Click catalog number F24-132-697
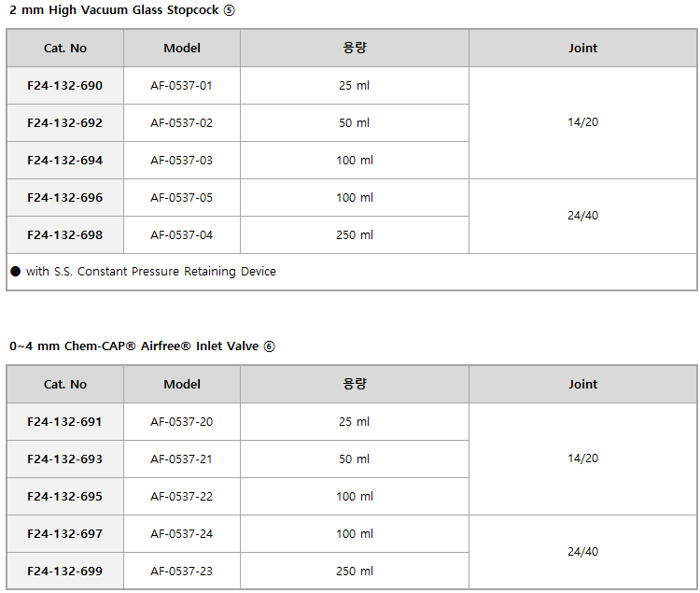Image resolution: width=700 pixels, height=593 pixels. (65, 534)
